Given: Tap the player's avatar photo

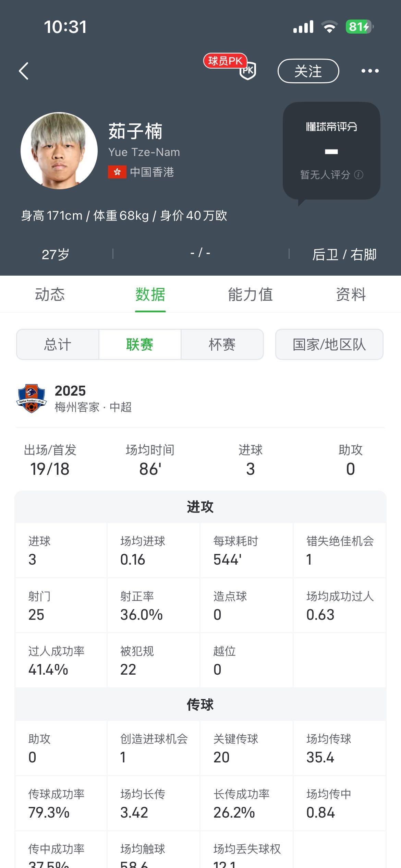Looking at the screenshot, I should click(x=59, y=150).
